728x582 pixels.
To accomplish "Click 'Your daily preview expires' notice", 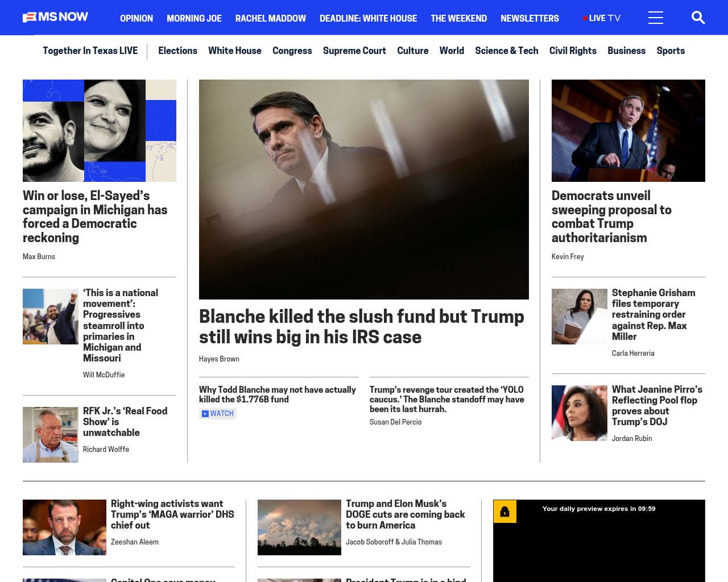I will [599, 509].
